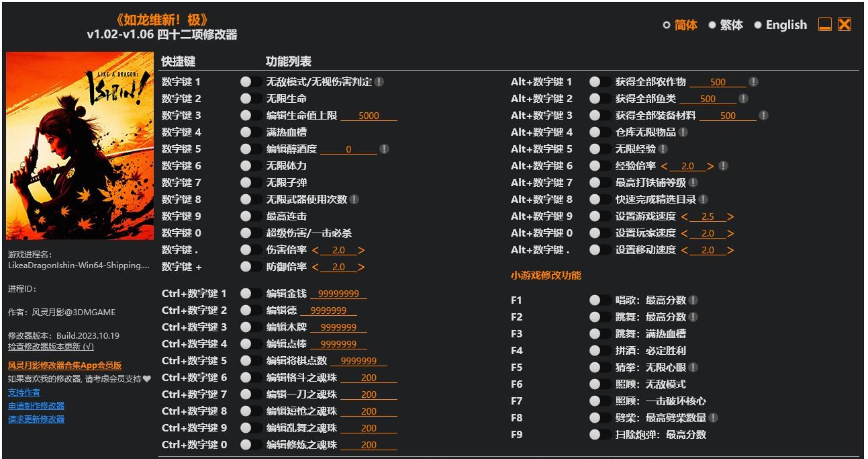Toggle 编辑一刀之魂珠 switch

point(251,394)
